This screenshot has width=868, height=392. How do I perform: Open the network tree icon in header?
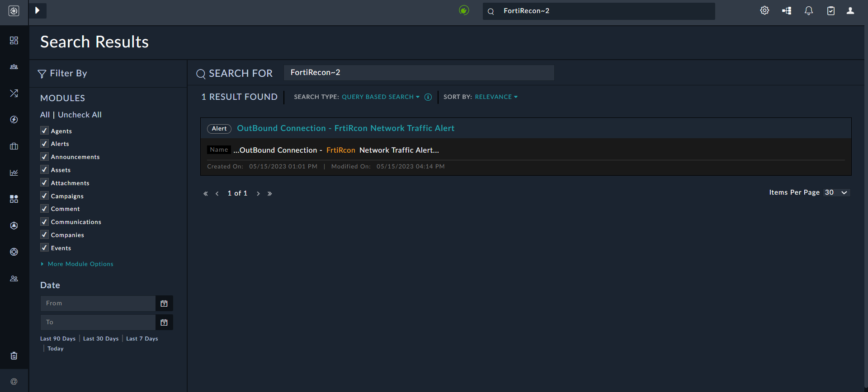(787, 11)
